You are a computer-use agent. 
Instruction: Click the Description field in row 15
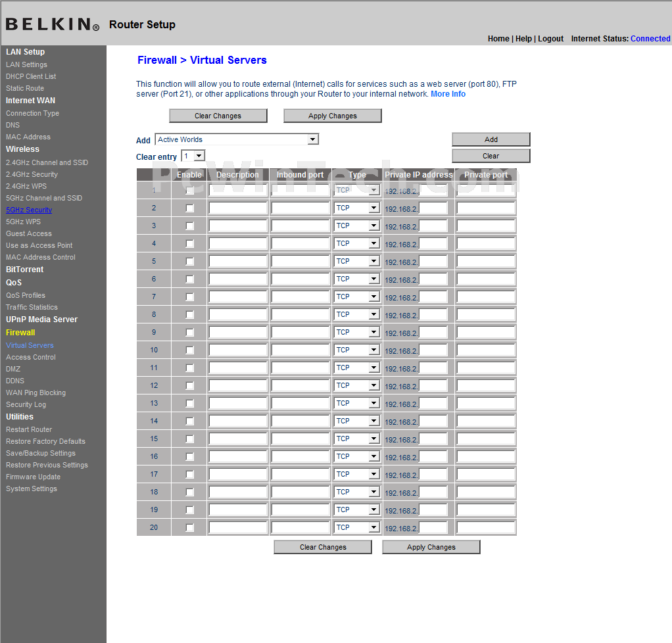[238, 439]
